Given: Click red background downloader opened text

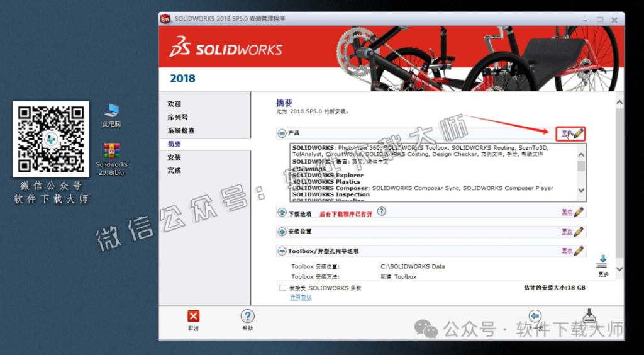Looking at the screenshot, I should pos(346,214).
